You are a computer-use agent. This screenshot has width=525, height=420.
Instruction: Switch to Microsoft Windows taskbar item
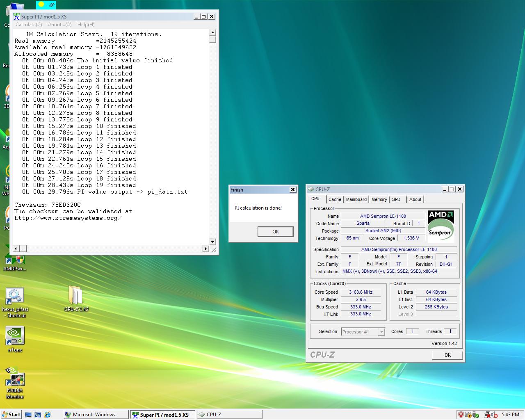coord(95,415)
